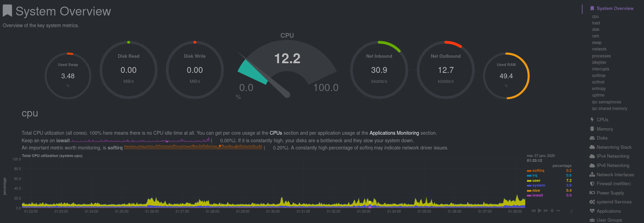644x223 pixels.
Task: Reset CPU chart with play icon
Action: [x=540, y=211]
